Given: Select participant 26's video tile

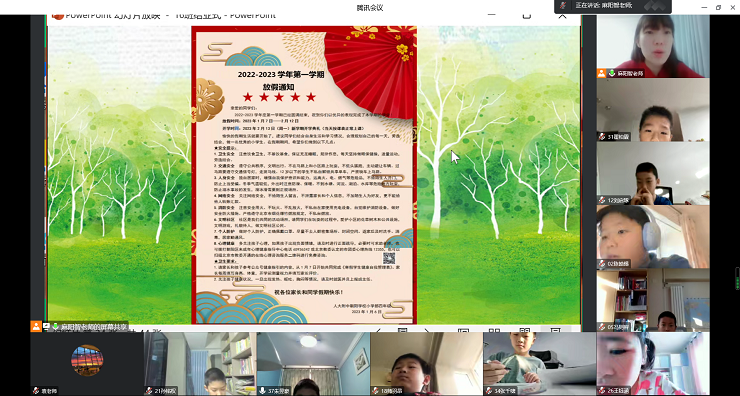Looking at the screenshot, I should click(653, 363).
